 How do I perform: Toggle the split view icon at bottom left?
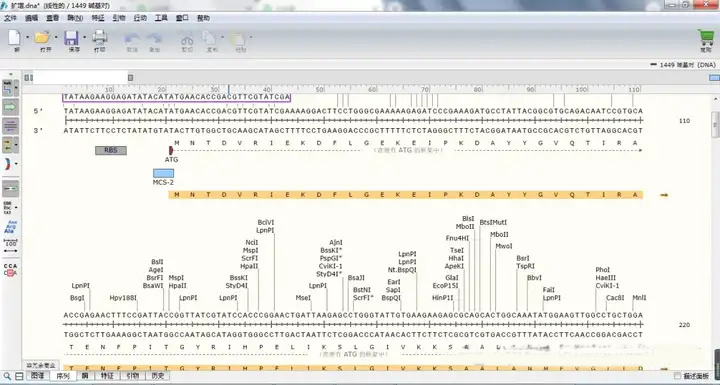18,376
